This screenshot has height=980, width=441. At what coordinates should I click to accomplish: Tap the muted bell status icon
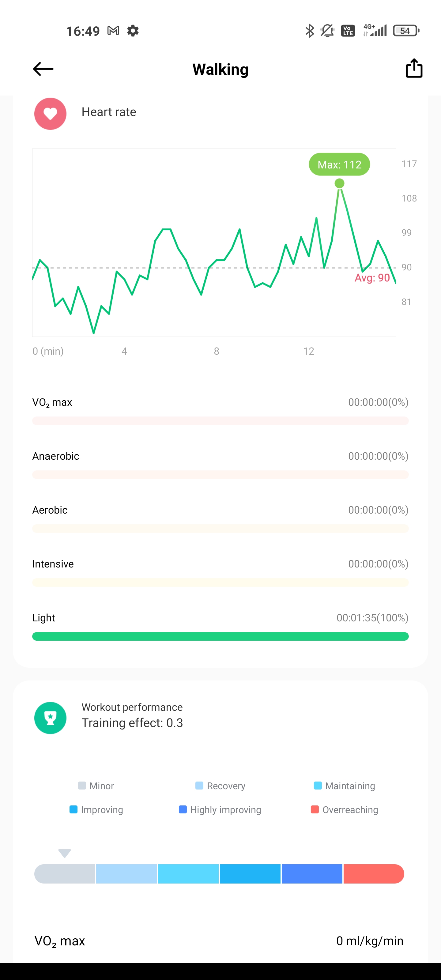(x=327, y=30)
